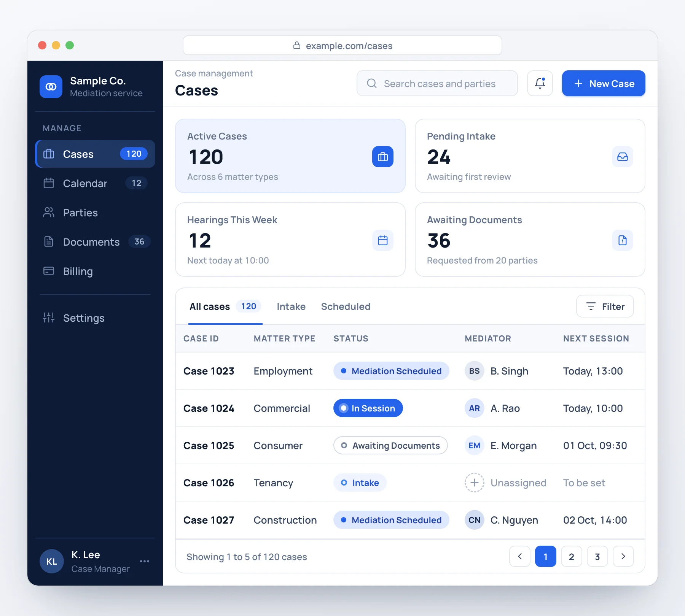Sort by the MATTER TYPE column header
The height and width of the screenshot is (616, 685).
pyautogui.click(x=284, y=338)
